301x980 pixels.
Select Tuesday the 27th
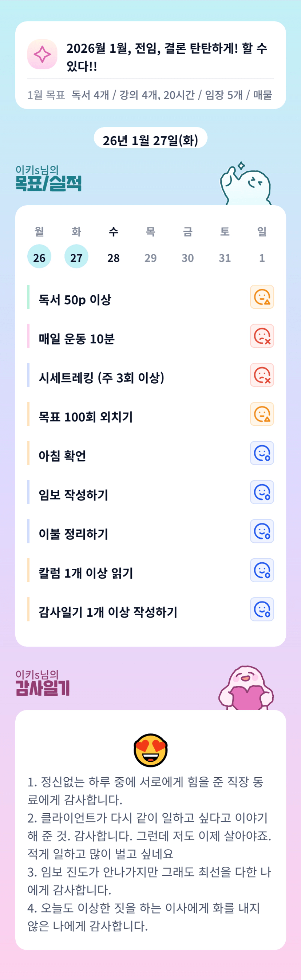click(76, 257)
